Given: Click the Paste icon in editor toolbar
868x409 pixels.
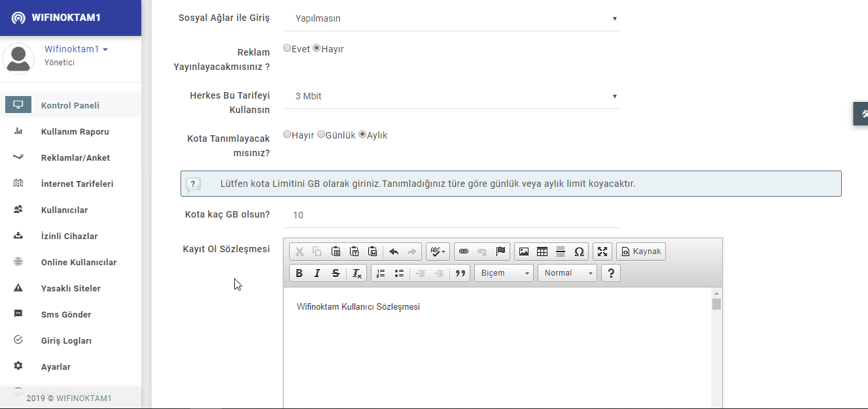Looking at the screenshot, I should point(336,252).
